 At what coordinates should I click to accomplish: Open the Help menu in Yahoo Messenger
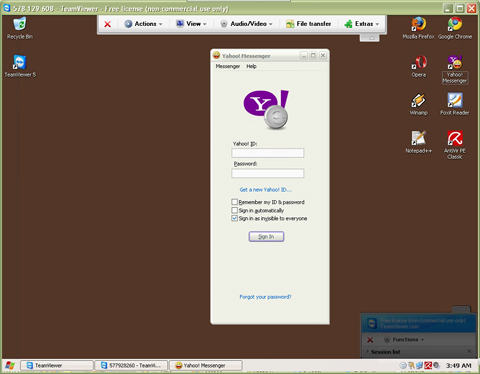click(x=251, y=66)
